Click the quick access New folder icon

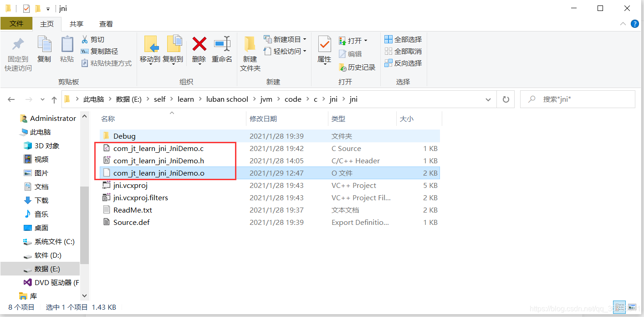coord(38,8)
